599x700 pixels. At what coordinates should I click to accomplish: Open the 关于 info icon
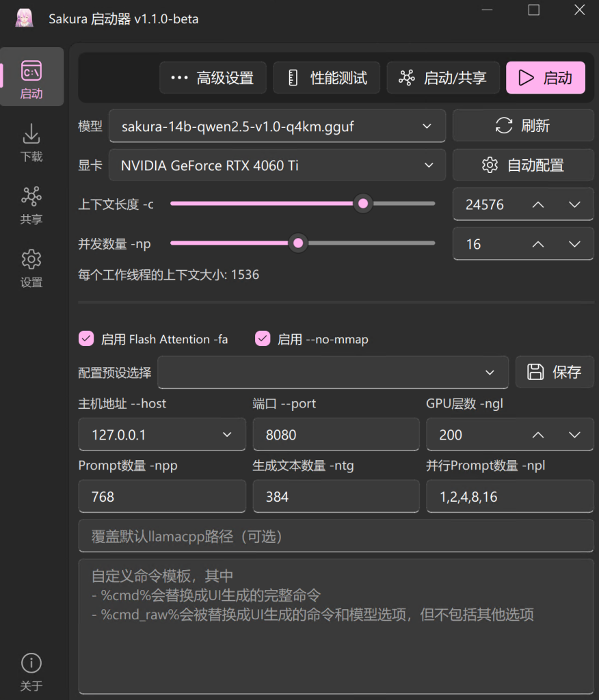tap(31, 672)
